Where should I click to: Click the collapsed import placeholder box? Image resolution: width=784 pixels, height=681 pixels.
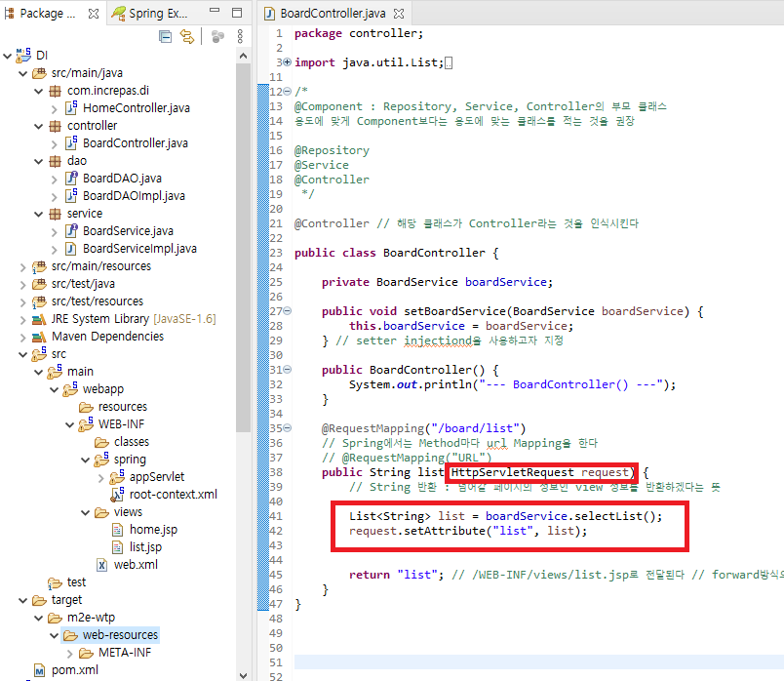pyautogui.click(x=449, y=63)
